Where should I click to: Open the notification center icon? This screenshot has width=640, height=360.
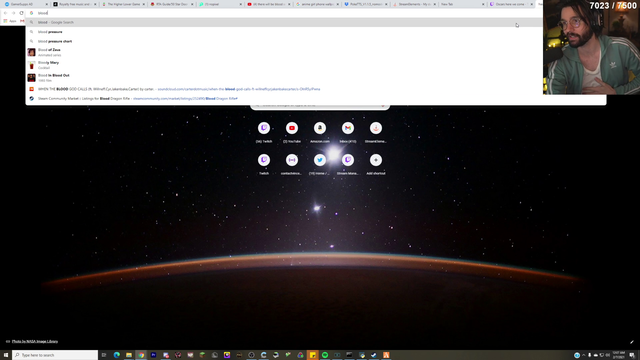[632, 355]
